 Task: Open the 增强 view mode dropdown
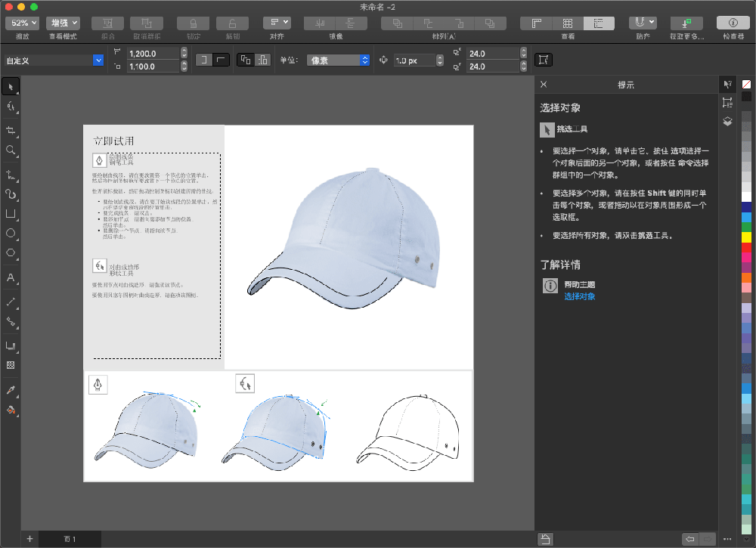63,23
